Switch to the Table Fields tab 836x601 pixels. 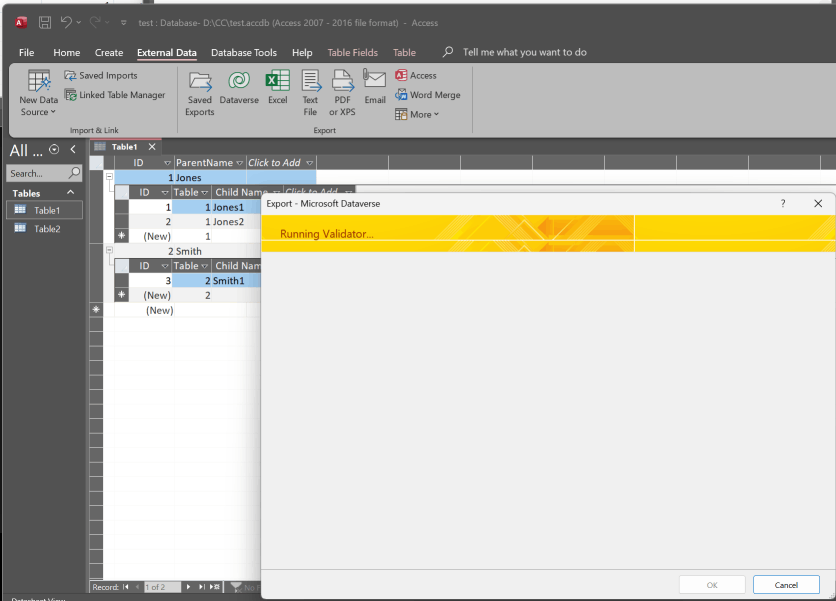(352, 52)
